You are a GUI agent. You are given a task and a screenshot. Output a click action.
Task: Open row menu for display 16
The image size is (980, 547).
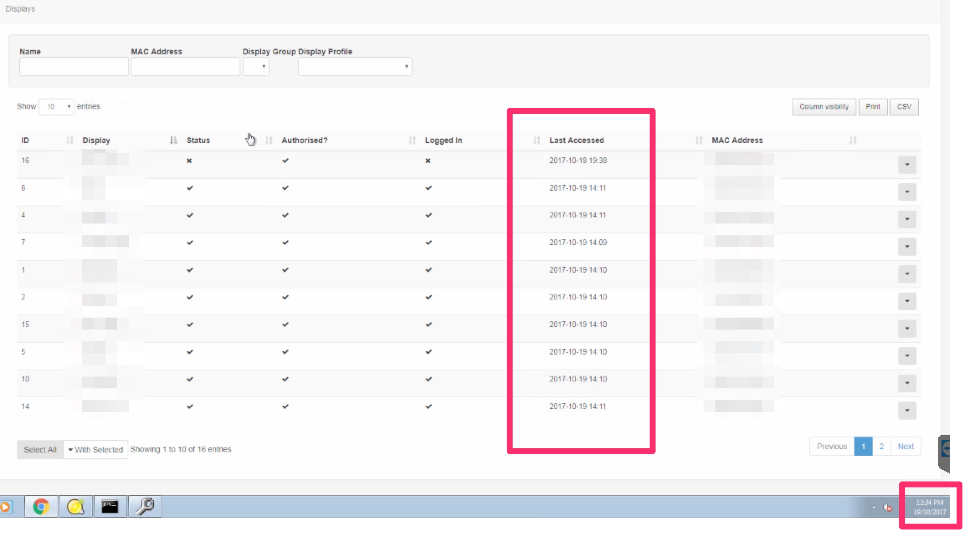[x=907, y=164]
